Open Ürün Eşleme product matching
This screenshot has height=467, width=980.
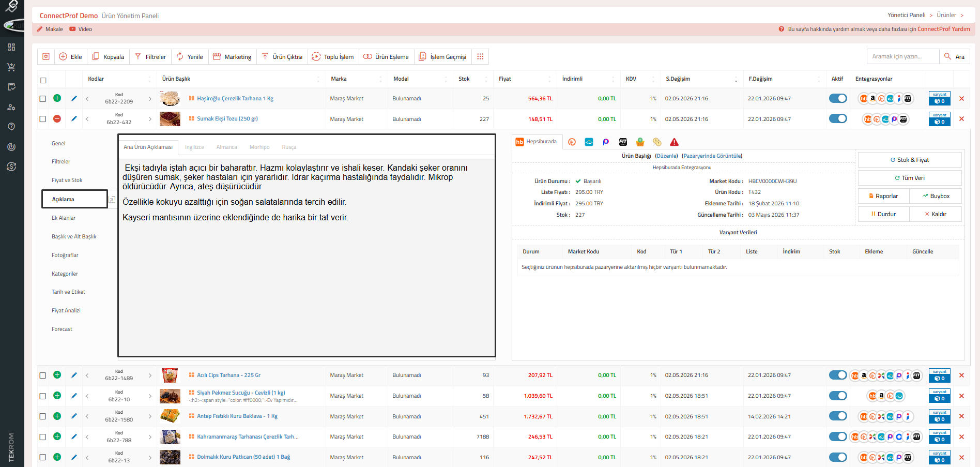[386, 56]
